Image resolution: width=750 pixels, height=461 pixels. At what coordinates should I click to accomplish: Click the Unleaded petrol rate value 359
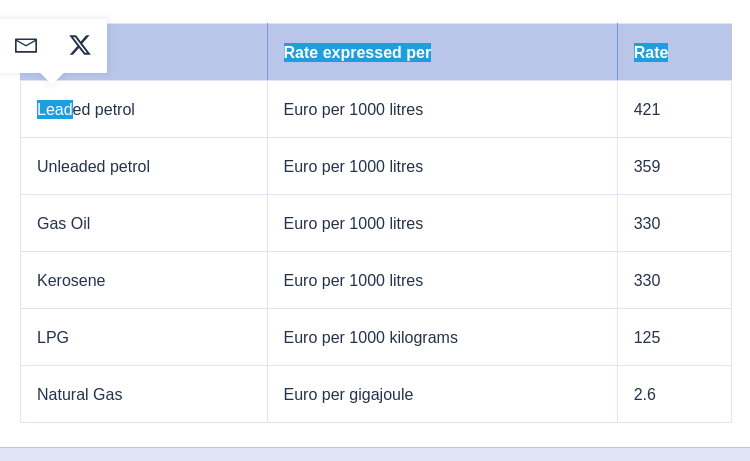(x=647, y=166)
